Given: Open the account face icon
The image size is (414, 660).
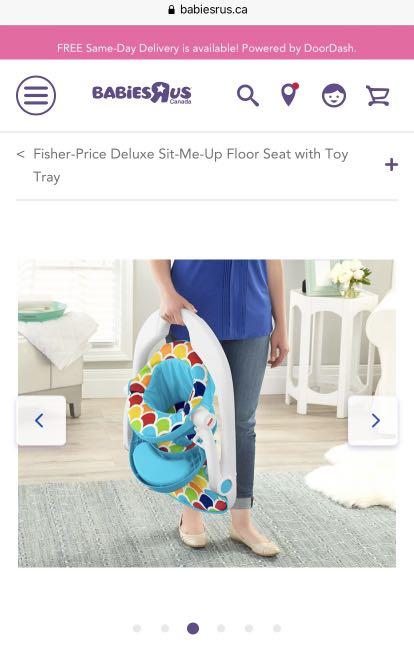Looking at the screenshot, I should click(x=334, y=96).
